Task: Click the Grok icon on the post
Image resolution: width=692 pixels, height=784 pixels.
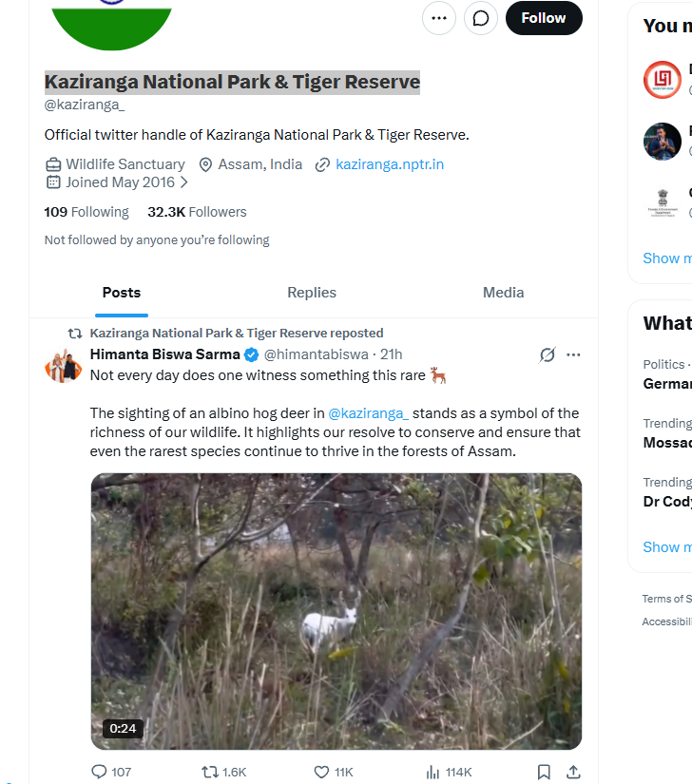Action: point(548,355)
